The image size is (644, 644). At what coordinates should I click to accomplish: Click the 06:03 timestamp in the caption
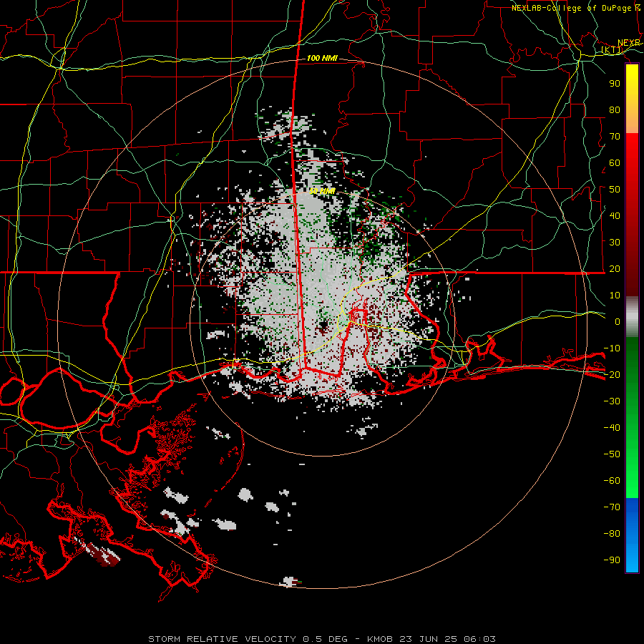(x=479, y=639)
